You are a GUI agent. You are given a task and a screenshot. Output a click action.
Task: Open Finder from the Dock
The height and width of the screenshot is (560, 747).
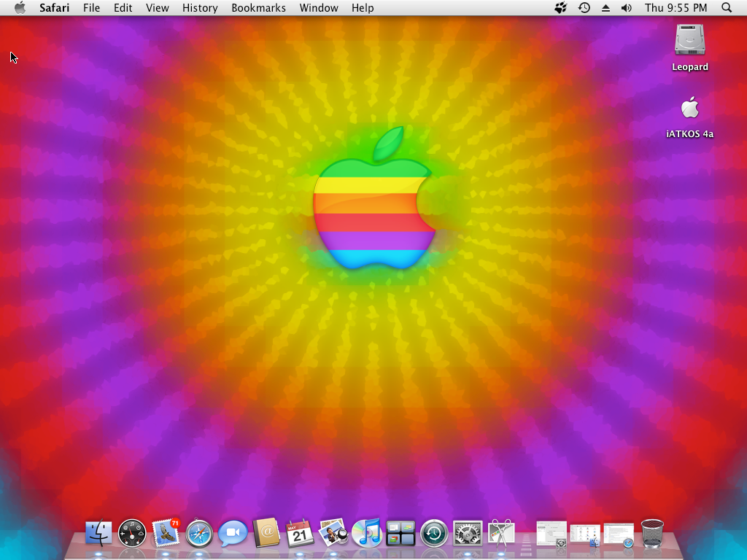98,533
